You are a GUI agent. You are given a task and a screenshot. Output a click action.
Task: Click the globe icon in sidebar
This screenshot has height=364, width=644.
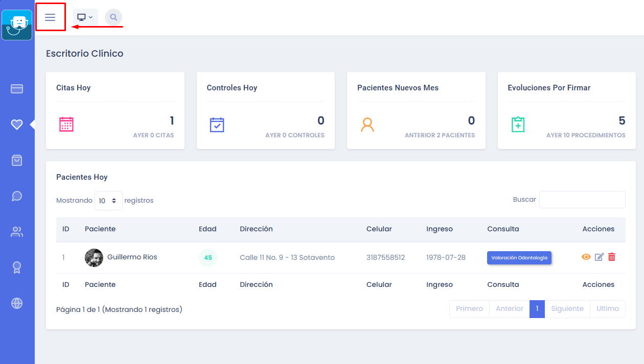[x=17, y=303]
